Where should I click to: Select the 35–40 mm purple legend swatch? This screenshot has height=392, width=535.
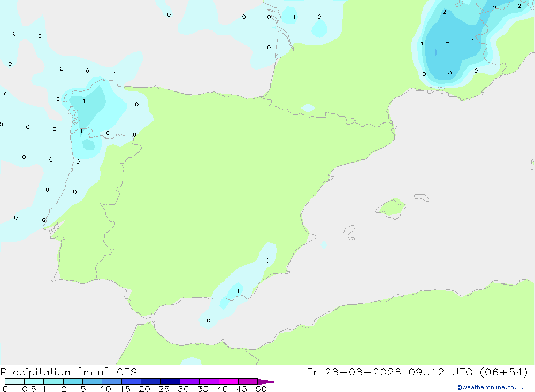pyautogui.click(x=209, y=381)
